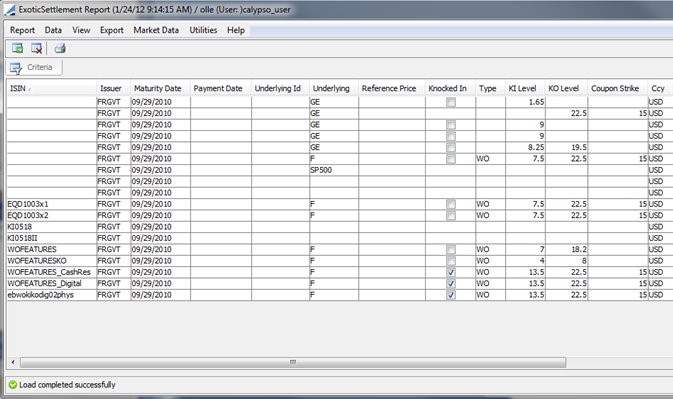The width and height of the screenshot is (673, 399).
Task: Select the EQD1003x1 ISIN cell
Action: tap(51, 204)
